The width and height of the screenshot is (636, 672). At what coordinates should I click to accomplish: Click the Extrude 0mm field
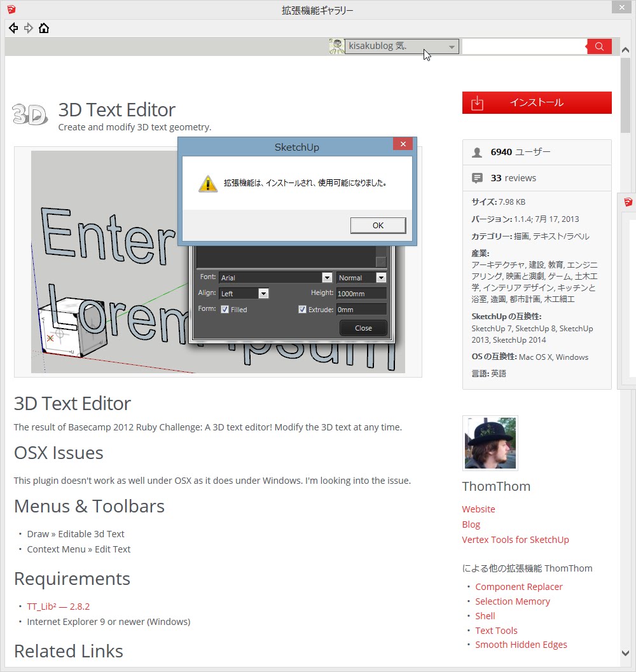(361, 310)
